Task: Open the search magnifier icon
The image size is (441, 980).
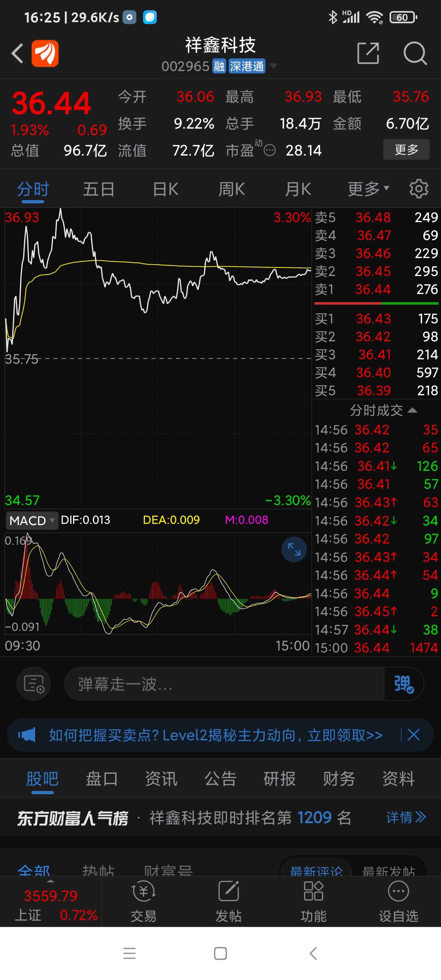Action: click(415, 53)
